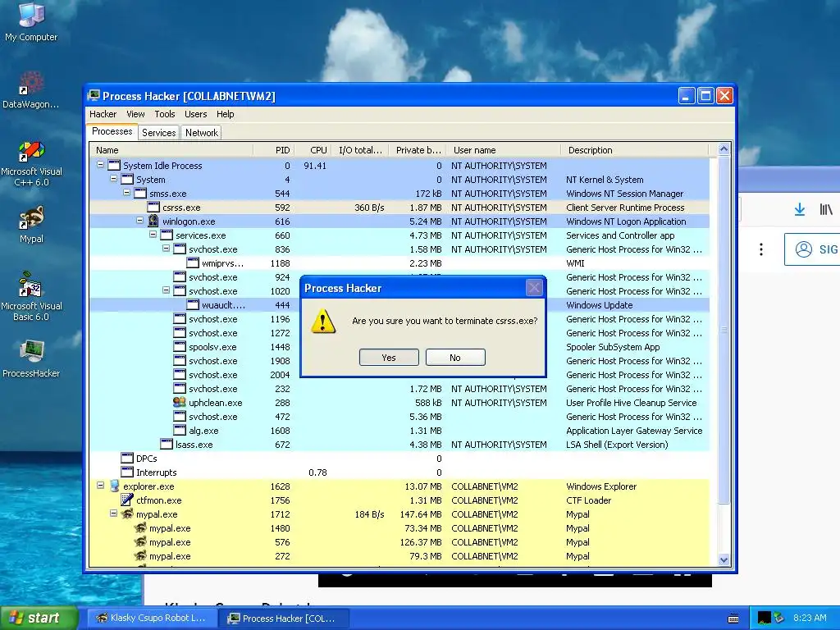840x630 pixels.
Task: Click the ctfmon.exe pencil icon
Action: 127,500
